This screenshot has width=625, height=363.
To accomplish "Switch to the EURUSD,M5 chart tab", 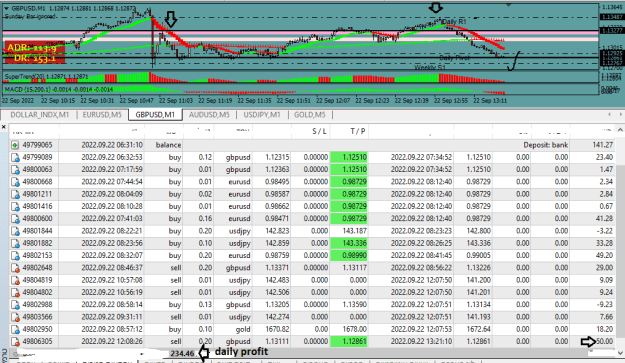I will pos(102,115).
